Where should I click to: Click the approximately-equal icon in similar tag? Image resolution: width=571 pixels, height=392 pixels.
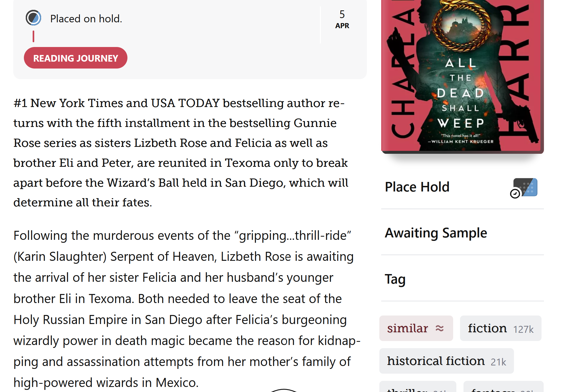click(x=440, y=329)
